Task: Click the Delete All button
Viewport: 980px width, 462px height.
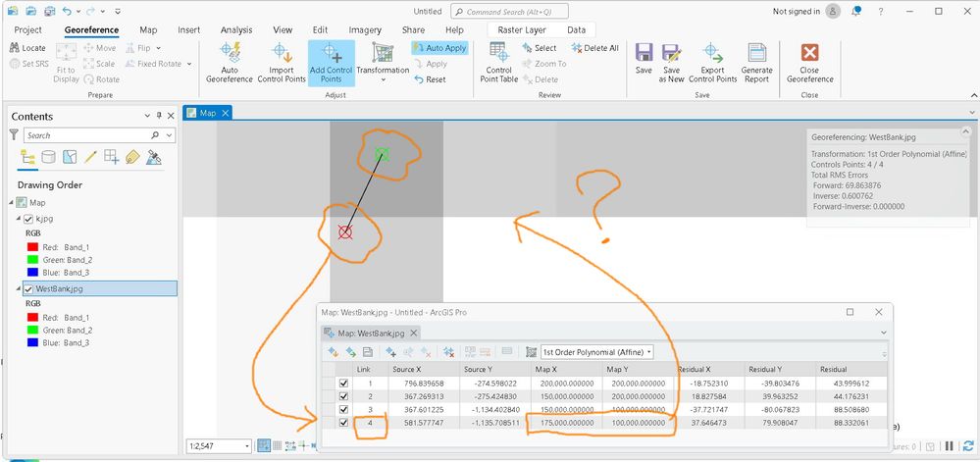Action: click(x=595, y=47)
